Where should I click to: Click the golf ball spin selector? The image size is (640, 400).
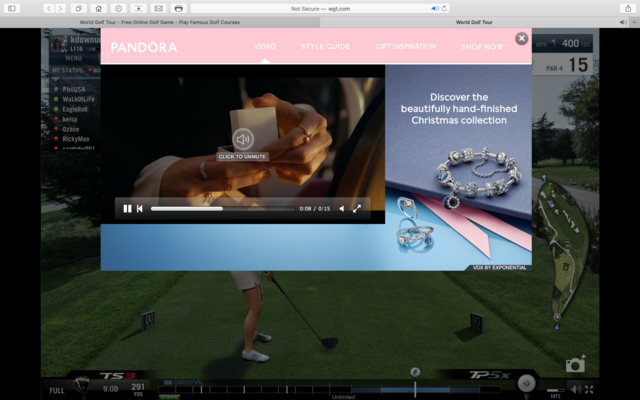click(x=527, y=383)
